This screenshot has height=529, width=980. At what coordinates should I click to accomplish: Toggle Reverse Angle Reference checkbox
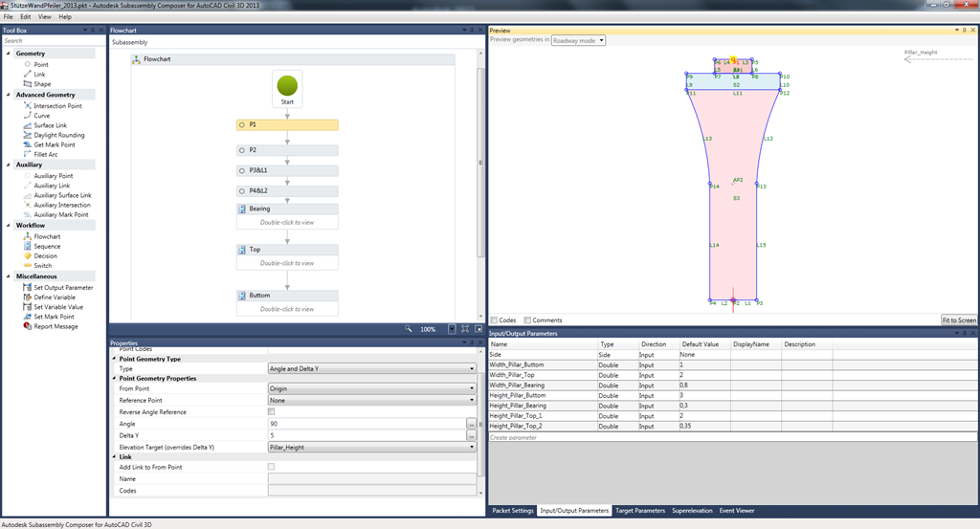[272, 412]
